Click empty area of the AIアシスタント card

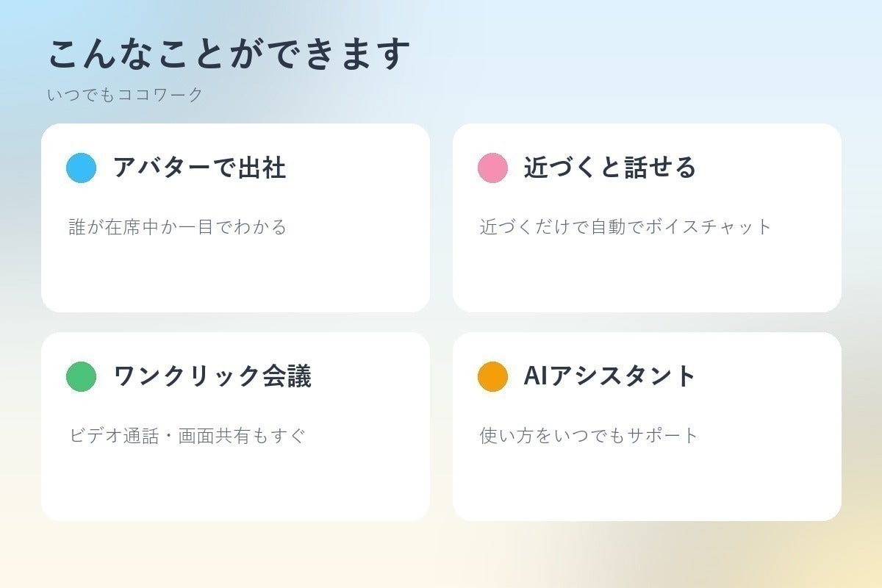pos(647,484)
